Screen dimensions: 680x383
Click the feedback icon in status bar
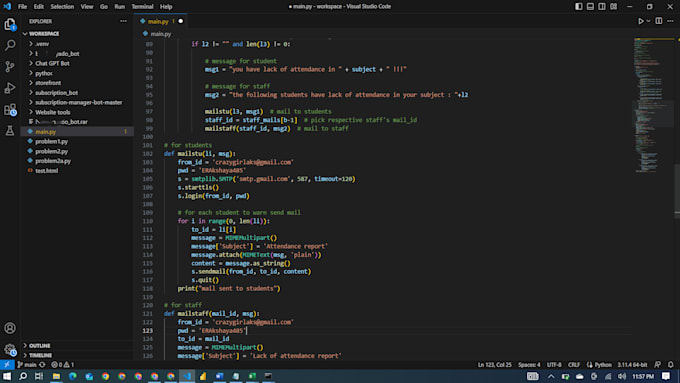(x=658, y=365)
